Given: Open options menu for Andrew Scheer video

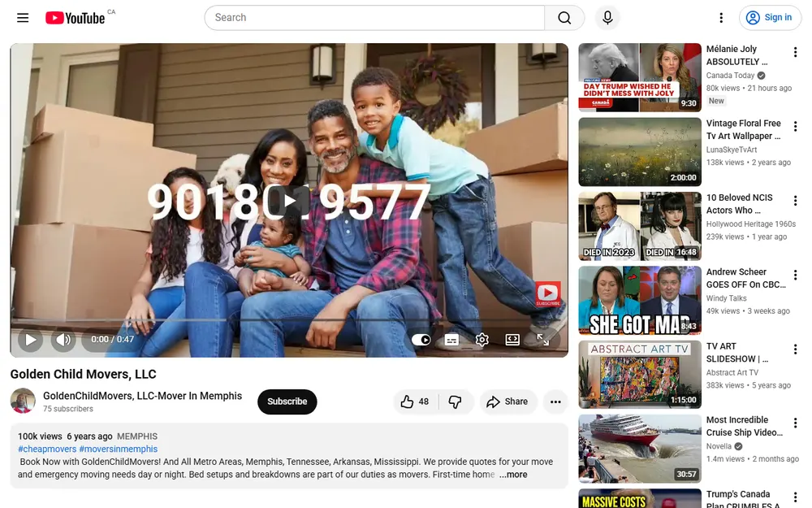Looking at the screenshot, I should point(795,275).
